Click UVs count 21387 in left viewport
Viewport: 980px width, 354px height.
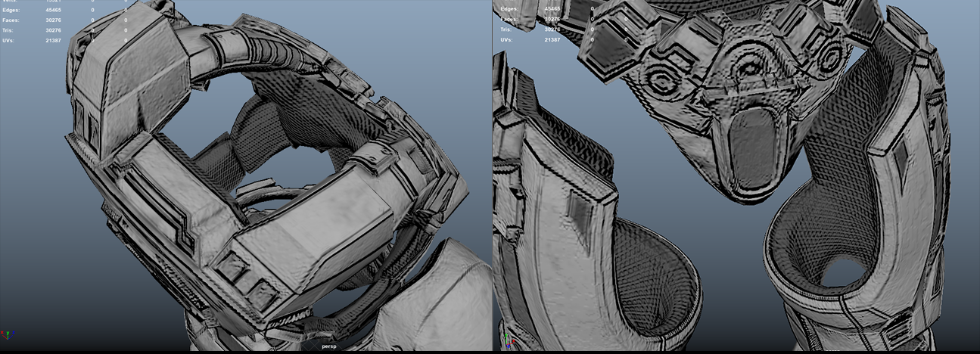point(54,39)
